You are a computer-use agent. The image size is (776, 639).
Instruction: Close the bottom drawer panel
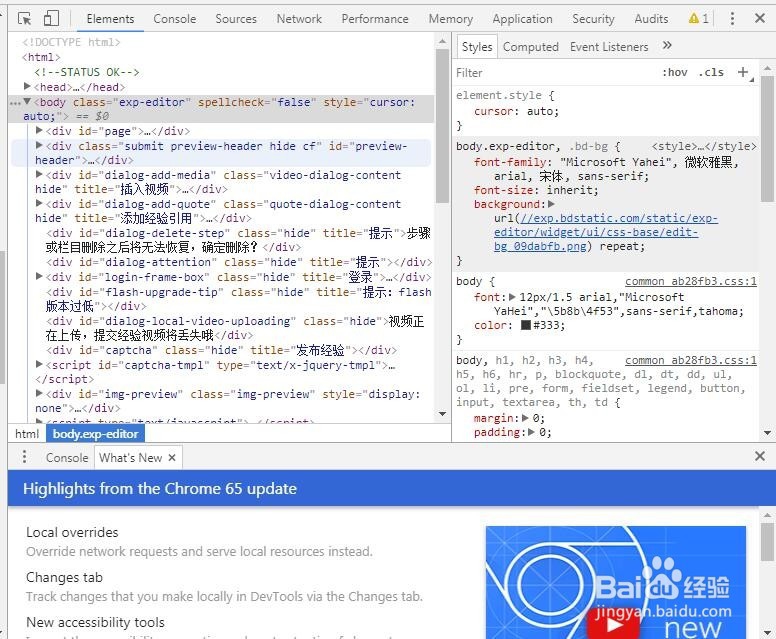point(760,456)
